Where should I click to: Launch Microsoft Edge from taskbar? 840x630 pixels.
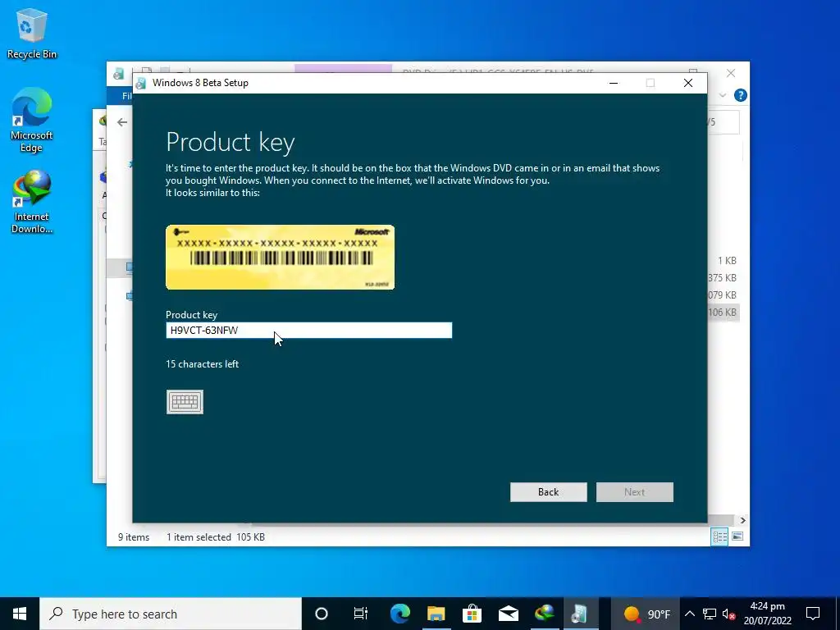[x=399, y=614]
